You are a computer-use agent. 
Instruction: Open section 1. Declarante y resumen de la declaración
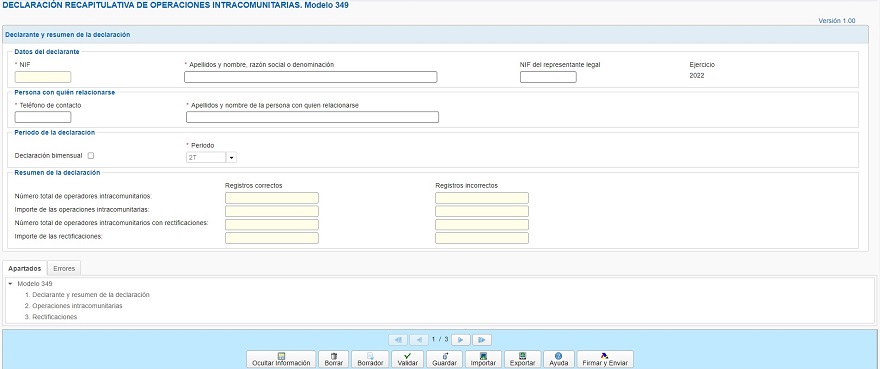pos(87,294)
